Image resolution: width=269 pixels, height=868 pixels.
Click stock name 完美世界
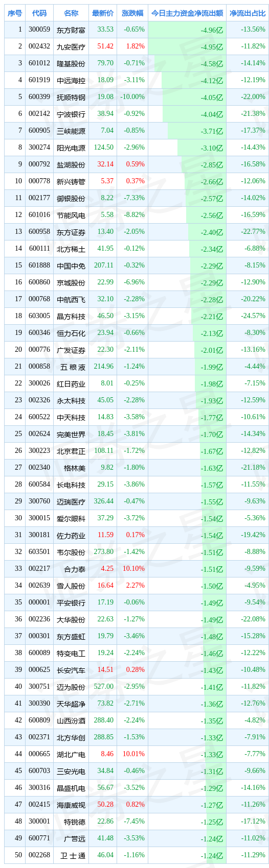point(71,435)
